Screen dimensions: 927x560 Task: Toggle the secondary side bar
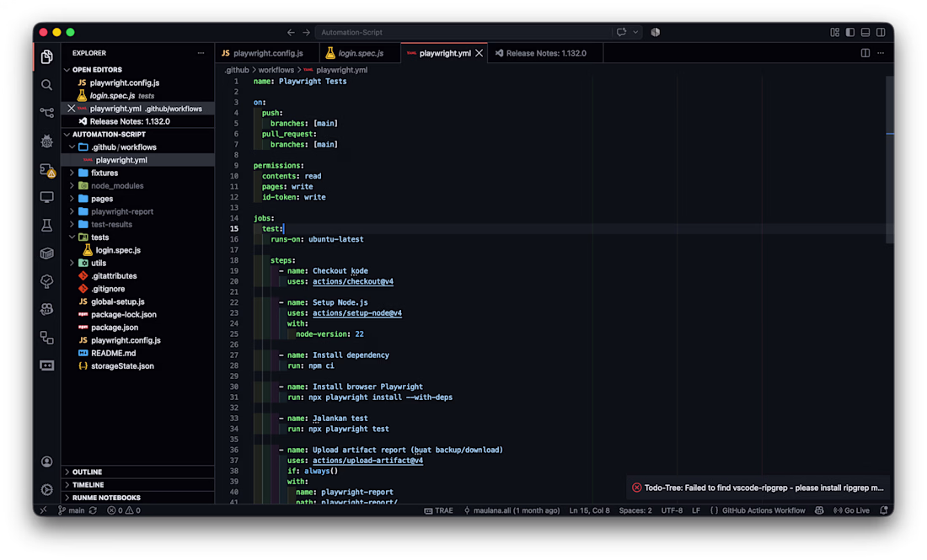pos(881,33)
